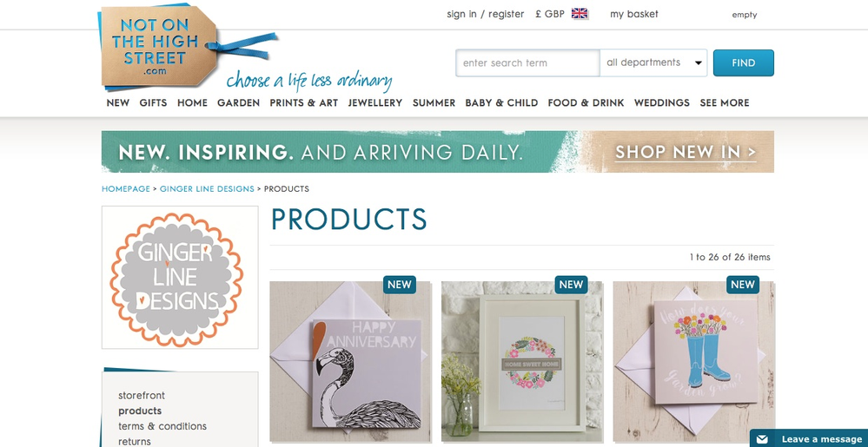Open the Leave a message envelope icon
The height and width of the screenshot is (447, 868).
point(762,439)
